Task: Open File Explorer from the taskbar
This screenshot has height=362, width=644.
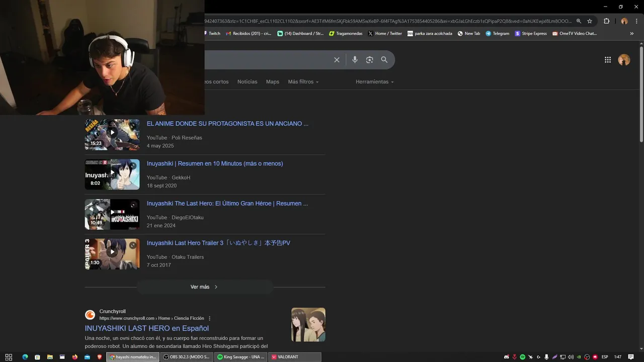Action: [x=50, y=357]
